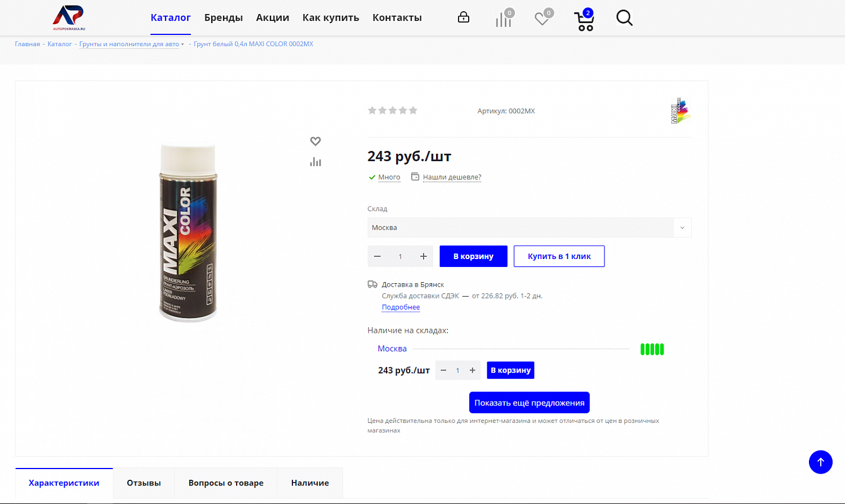The height and width of the screenshot is (504, 845).
Task: Click the green stock level indicator
Action: pyautogui.click(x=652, y=349)
